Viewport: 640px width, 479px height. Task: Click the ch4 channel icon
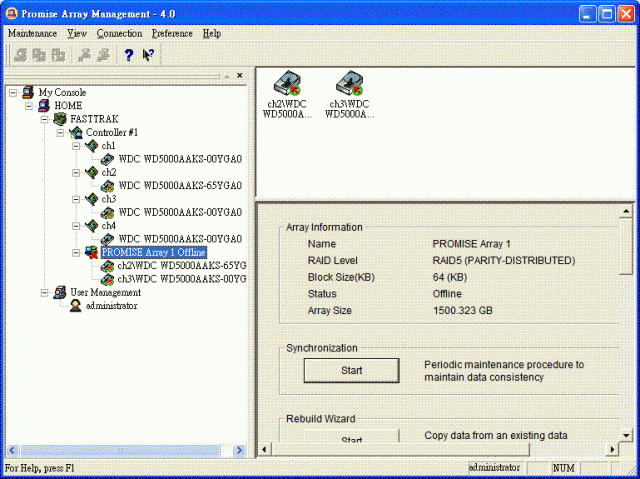coord(91,226)
